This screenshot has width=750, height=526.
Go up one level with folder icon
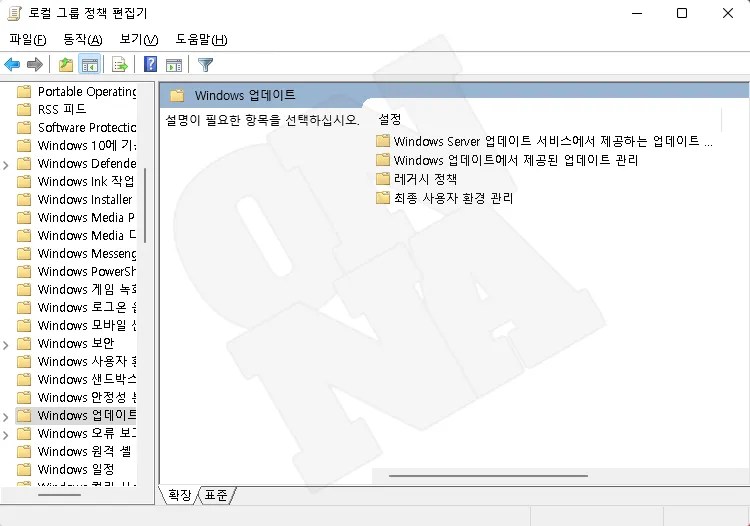point(66,64)
